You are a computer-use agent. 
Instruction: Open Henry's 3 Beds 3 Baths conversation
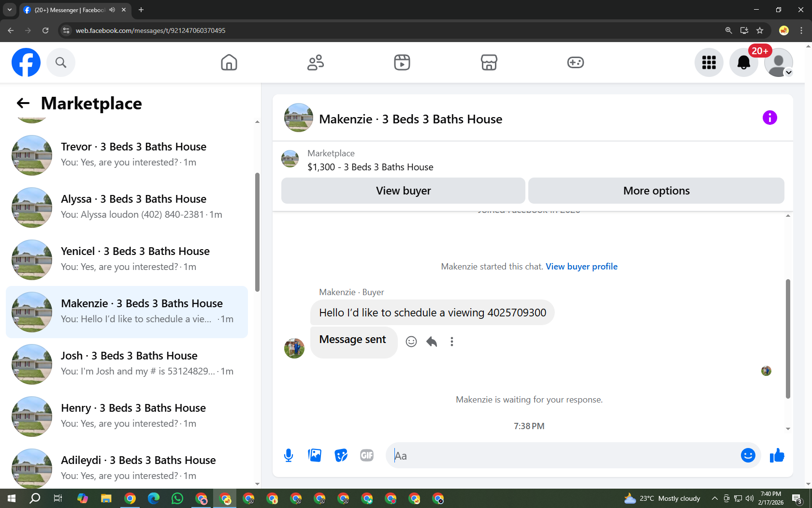(x=127, y=417)
